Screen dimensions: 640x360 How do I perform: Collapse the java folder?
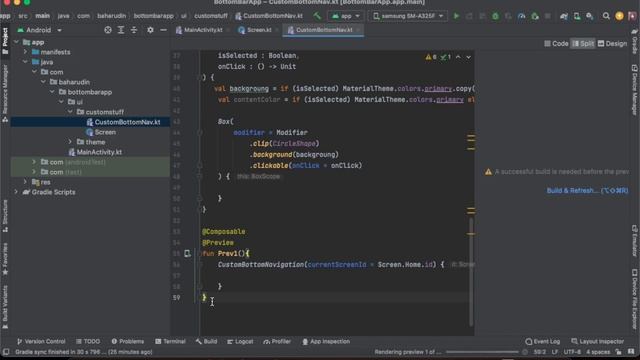[x=25, y=62]
